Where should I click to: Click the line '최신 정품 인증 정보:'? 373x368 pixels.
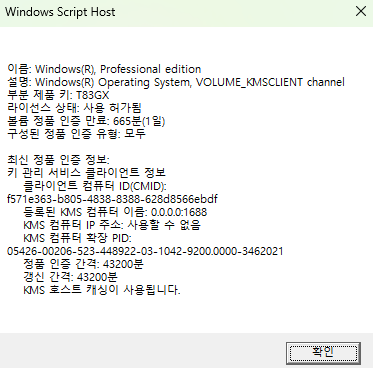point(58,160)
